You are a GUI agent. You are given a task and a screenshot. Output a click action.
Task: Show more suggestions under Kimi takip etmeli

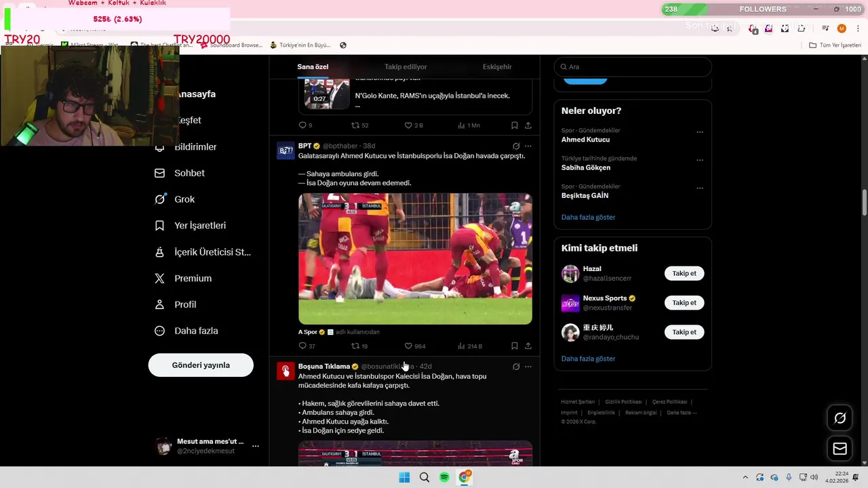click(588, 359)
